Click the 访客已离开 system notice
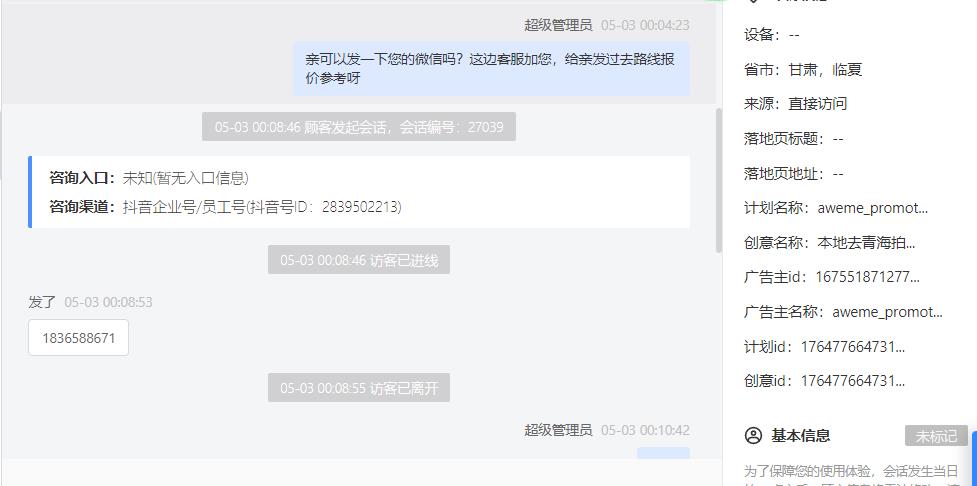977x486 pixels. [x=359, y=388]
